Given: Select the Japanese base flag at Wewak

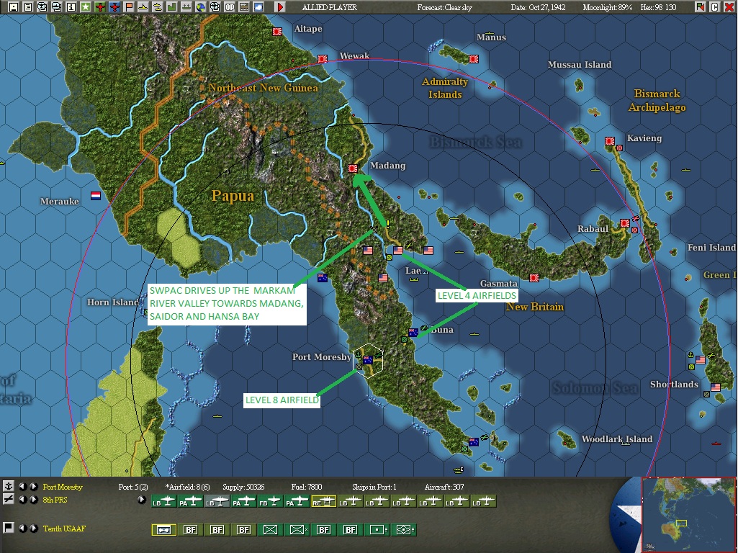Looking at the screenshot, I should click(323, 59).
